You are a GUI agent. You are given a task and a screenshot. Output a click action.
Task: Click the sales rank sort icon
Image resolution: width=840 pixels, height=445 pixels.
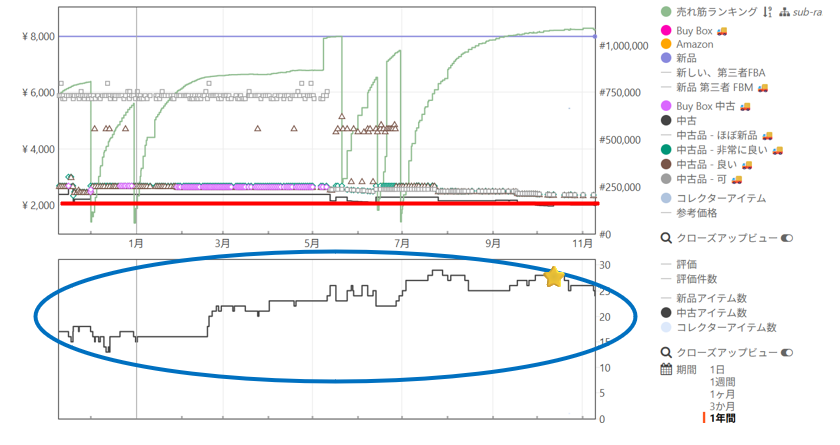(x=767, y=12)
